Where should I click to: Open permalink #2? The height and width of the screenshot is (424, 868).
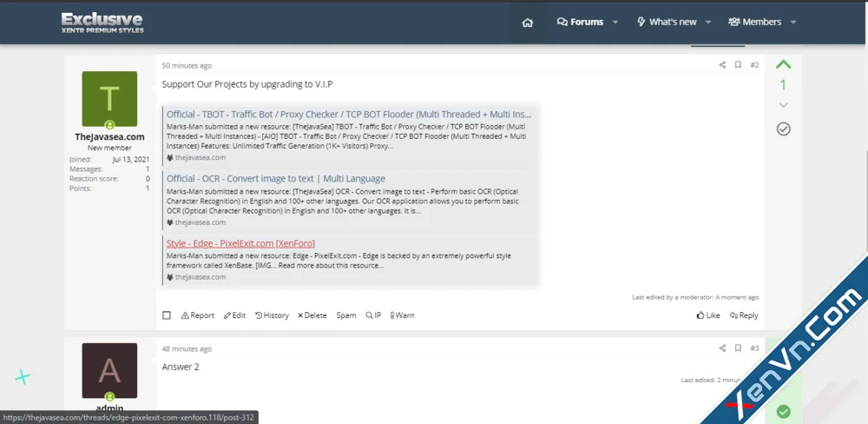point(754,65)
